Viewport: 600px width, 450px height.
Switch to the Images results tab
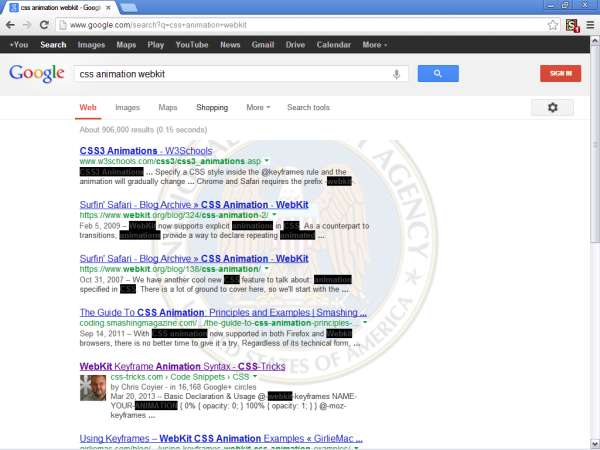click(127, 108)
